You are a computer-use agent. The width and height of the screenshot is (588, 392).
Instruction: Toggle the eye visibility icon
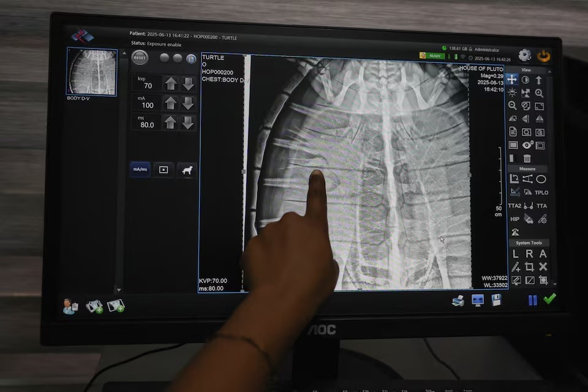pyautogui.click(x=527, y=145)
